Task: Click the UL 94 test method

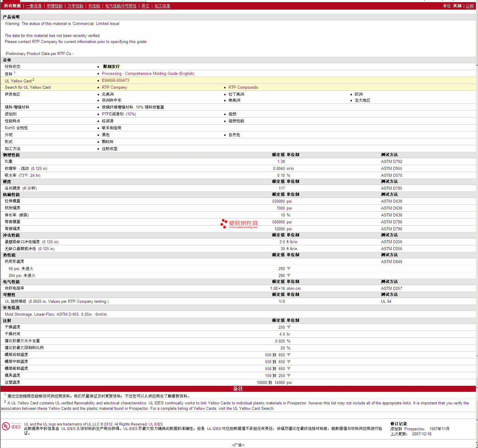Action: (386, 302)
